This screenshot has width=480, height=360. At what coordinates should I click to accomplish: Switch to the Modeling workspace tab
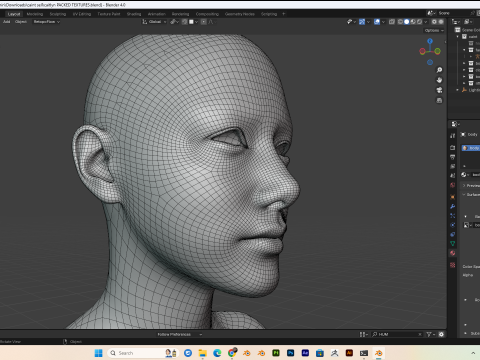35,14
